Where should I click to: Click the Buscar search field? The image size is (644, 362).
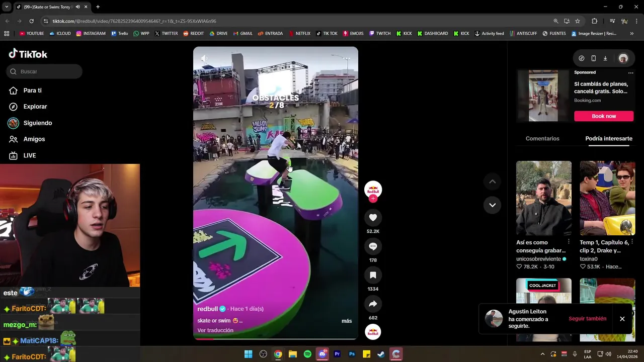pyautogui.click(x=44, y=71)
